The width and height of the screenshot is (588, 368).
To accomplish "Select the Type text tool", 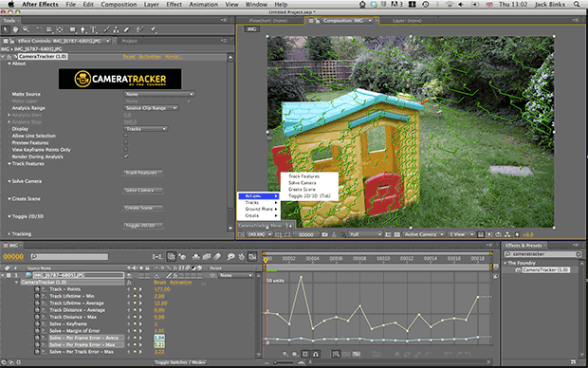I will tap(93, 29).
